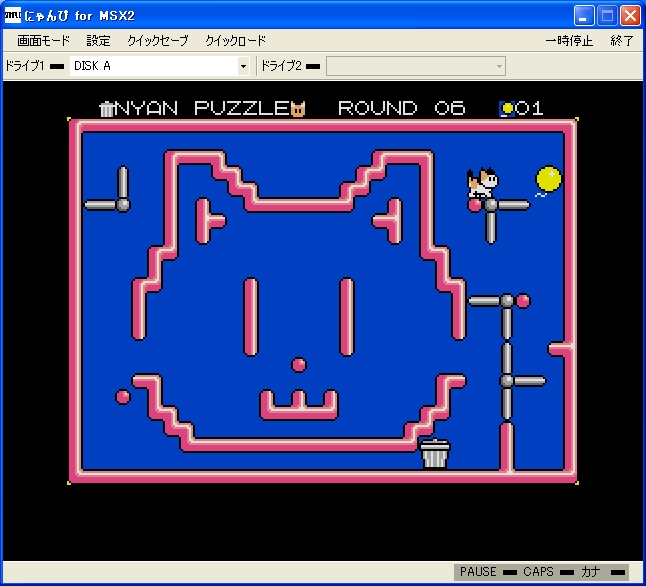Click the カナ status indicator

click(603, 572)
